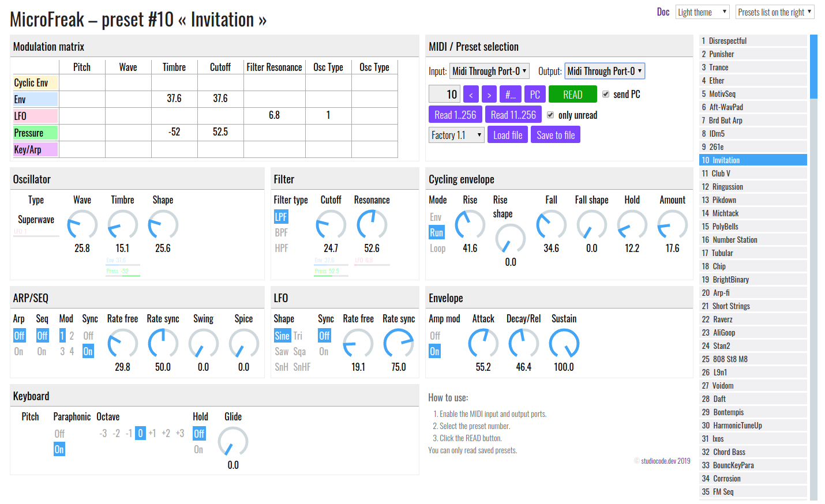The image size is (825, 504).
Task: Set Cycling envelope mode to Loop
Action: (438, 248)
